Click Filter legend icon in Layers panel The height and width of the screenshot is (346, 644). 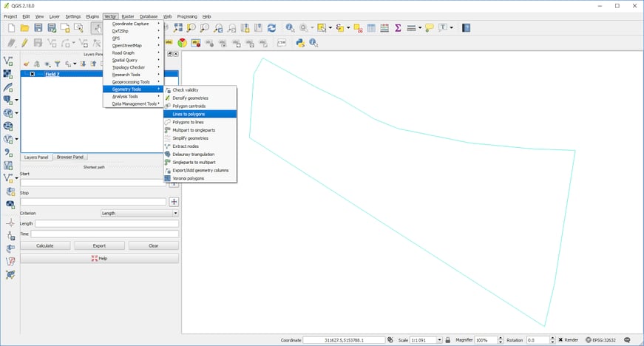pos(58,64)
